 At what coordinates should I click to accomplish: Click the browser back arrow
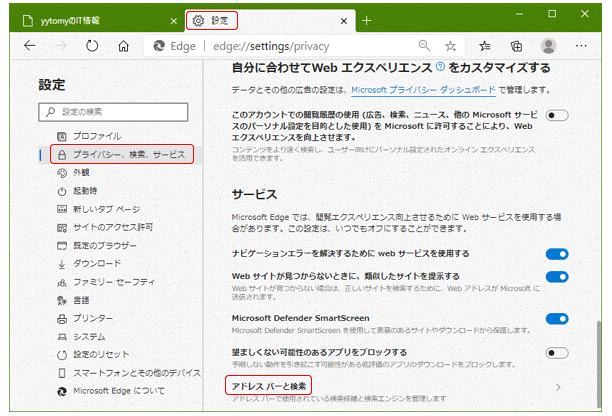point(29,45)
